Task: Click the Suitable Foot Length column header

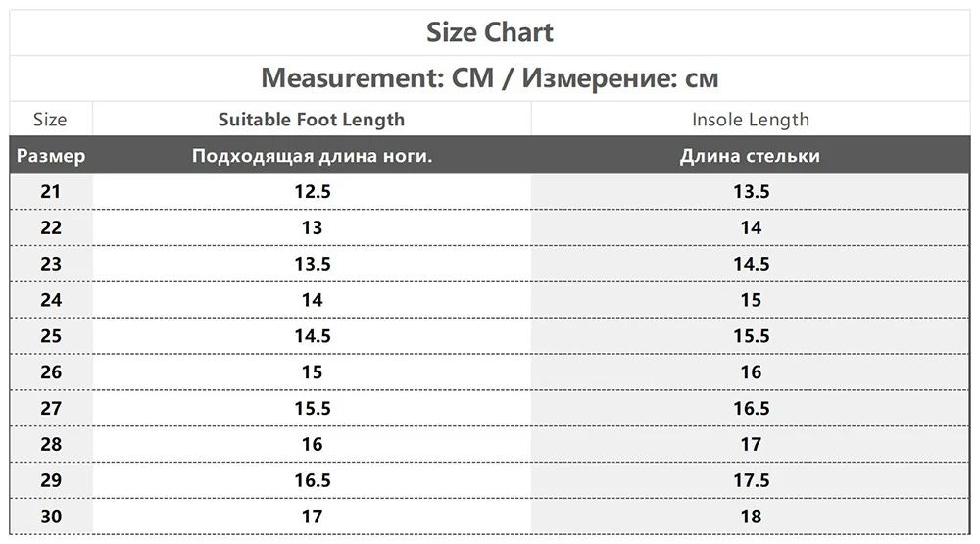Action: point(312,120)
